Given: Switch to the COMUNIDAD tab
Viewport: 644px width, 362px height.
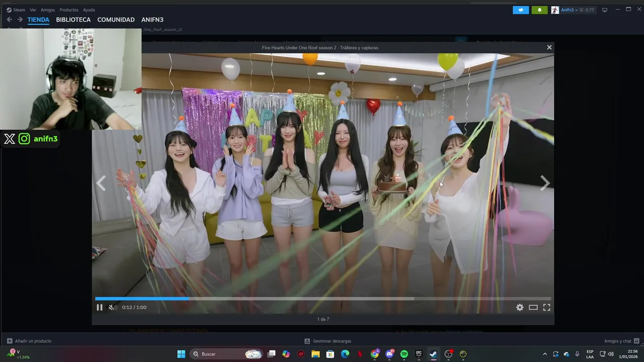Looking at the screenshot, I should pyautogui.click(x=116, y=20).
